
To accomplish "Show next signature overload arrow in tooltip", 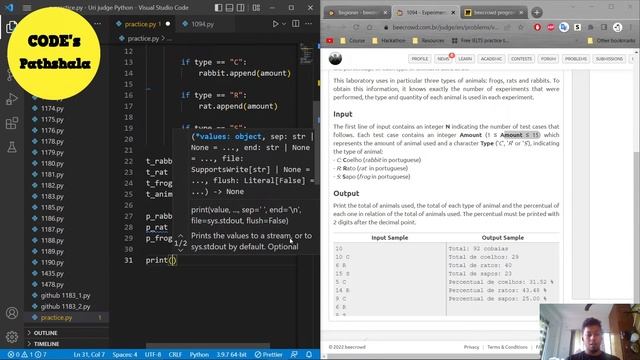I will click(180, 250).
